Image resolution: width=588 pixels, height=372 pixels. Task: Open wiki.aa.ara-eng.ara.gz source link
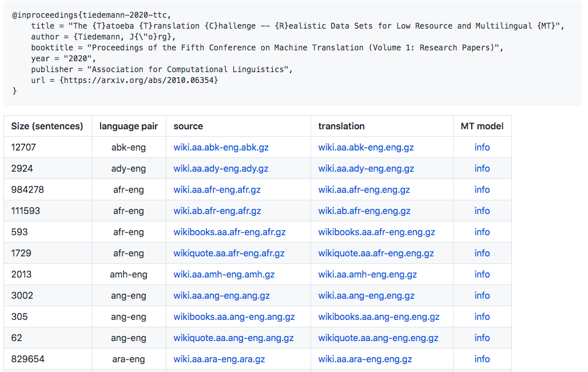click(219, 359)
